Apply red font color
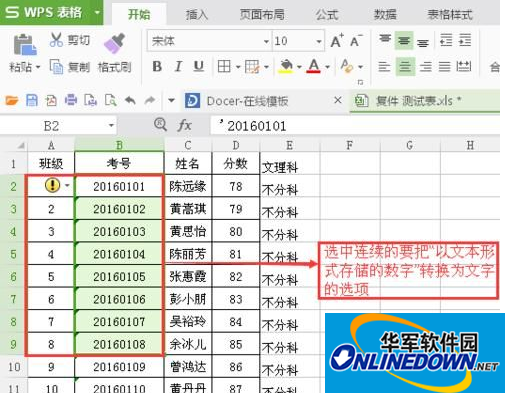 pos(314,66)
